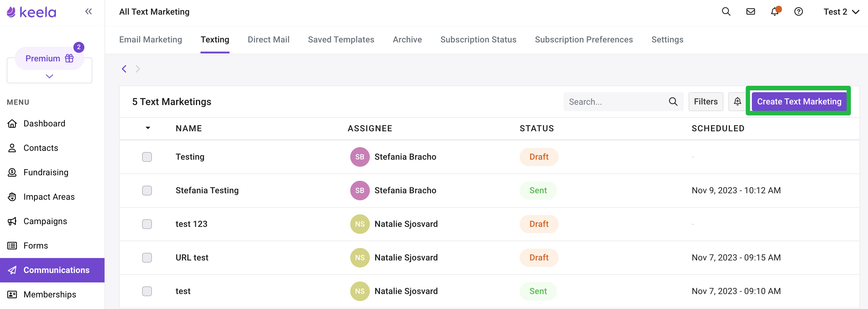Screen dimensions: 868x309
Task: Go to the Archive tab
Action: [x=407, y=40]
